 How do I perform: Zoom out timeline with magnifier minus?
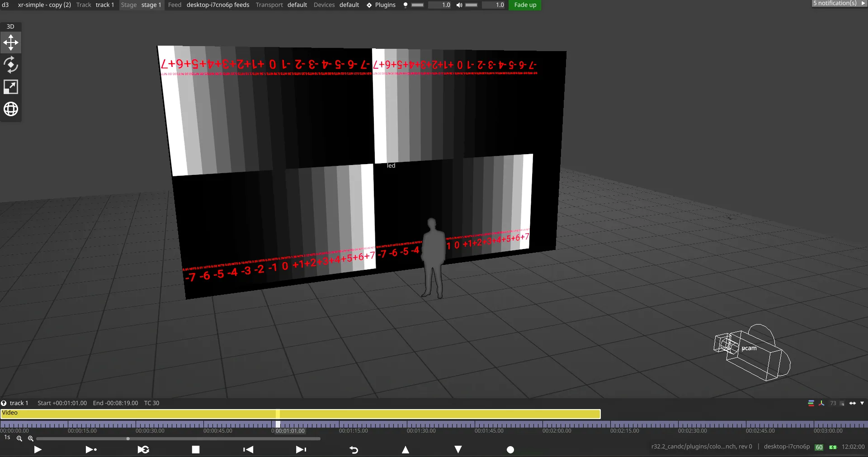(19, 438)
